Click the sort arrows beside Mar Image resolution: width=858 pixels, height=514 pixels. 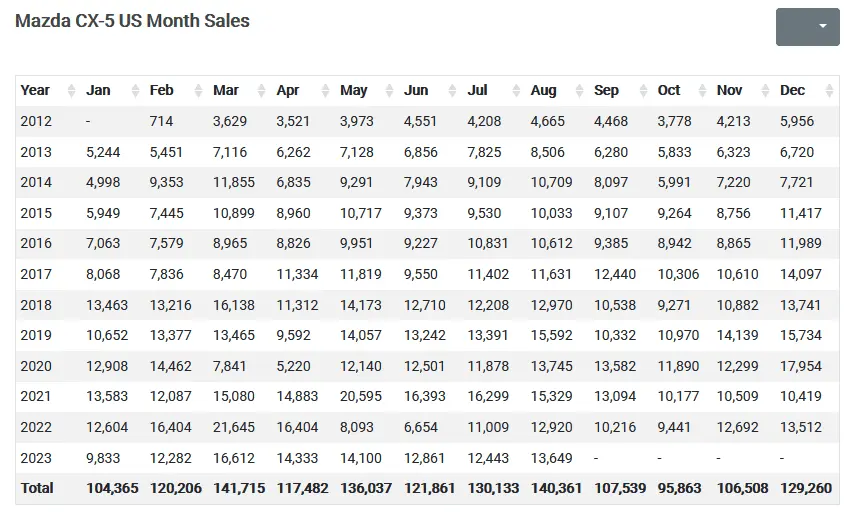pyautogui.click(x=262, y=91)
